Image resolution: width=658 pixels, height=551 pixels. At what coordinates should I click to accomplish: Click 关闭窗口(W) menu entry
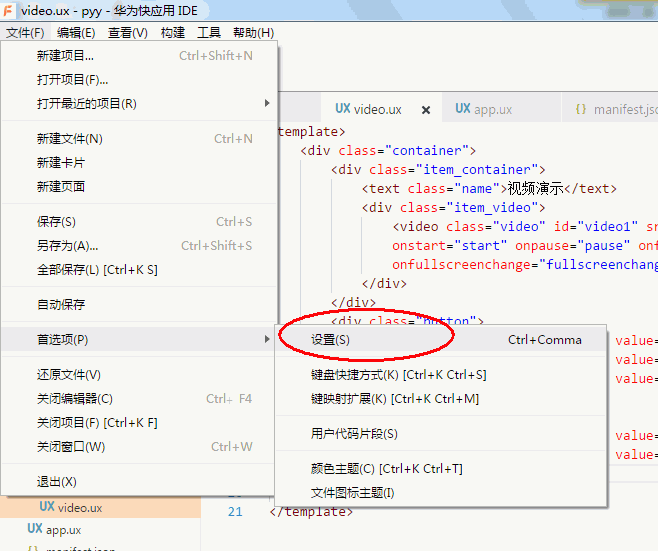click(x=139, y=447)
